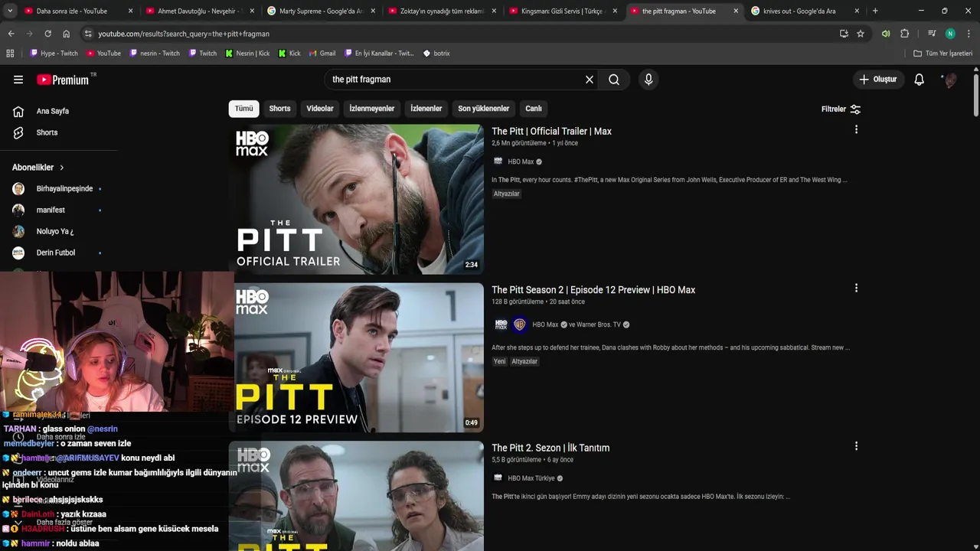Open HBO Max Türkiye channel link
980x551 pixels.
click(531, 478)
